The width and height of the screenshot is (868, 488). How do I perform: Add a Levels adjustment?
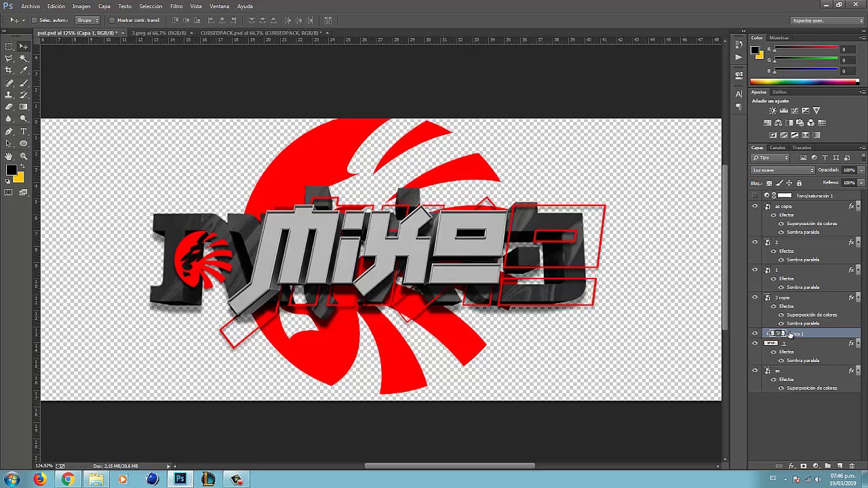tap(783, 110)
